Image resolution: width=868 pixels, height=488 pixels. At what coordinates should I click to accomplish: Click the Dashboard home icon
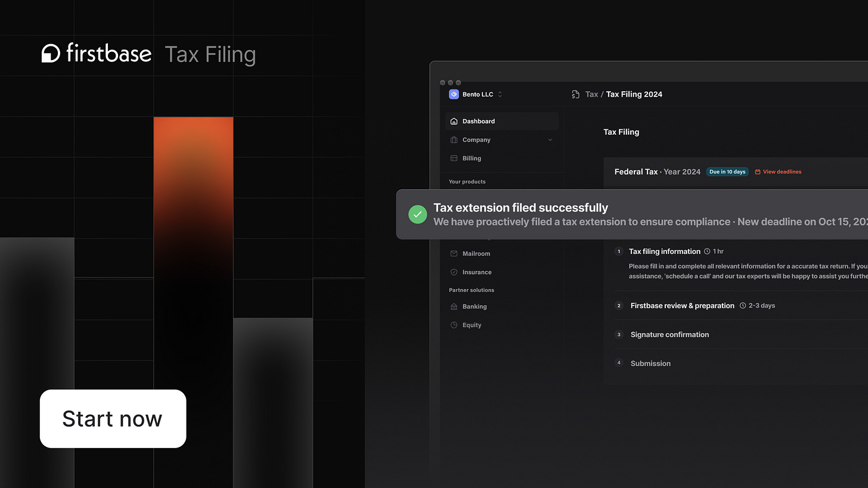454,121
